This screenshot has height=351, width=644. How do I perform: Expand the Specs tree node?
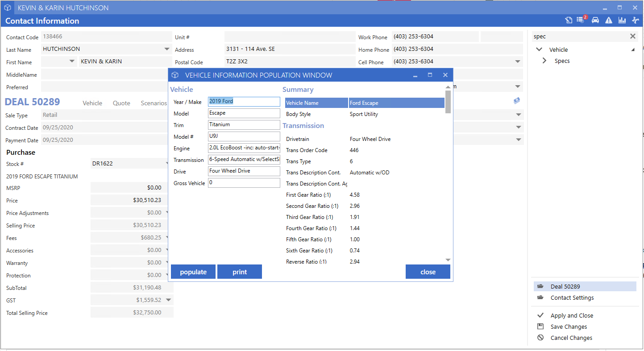544,61
